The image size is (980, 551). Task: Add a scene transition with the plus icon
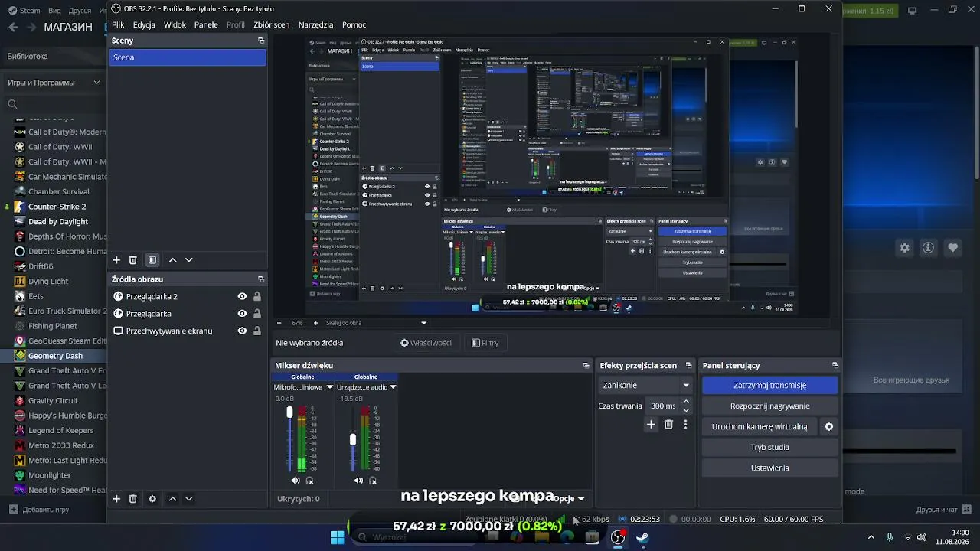[651, 425]
